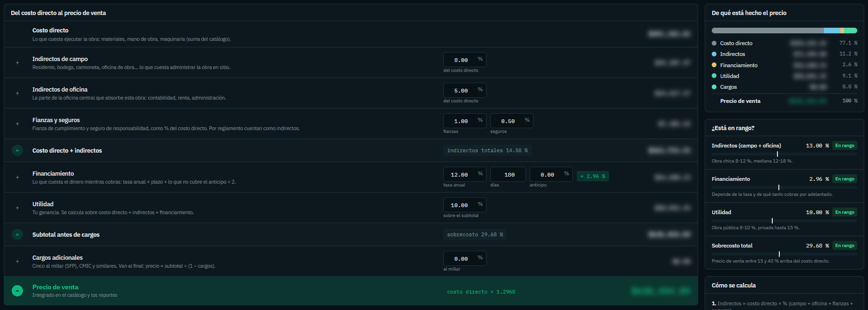Click the 'En rango' badge for Indirectos (campo + oficina)
This screenshot has width=868, height=310.
845,146
